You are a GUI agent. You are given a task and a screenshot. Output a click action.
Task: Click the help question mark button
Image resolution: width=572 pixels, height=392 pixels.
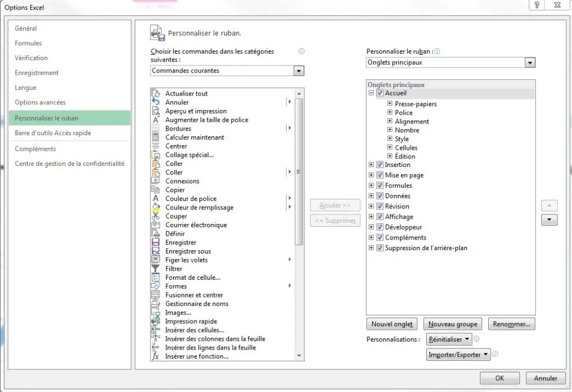537,4
